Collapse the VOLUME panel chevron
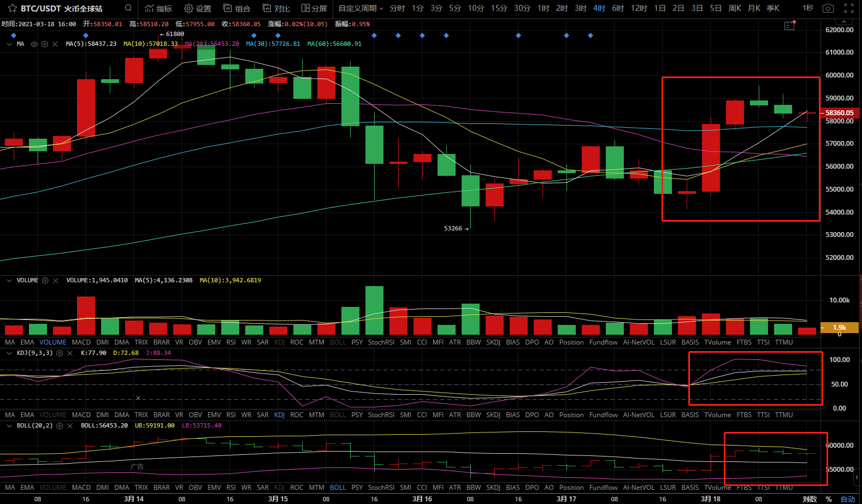This screenshot has height=504, width=862. [9, 281]
